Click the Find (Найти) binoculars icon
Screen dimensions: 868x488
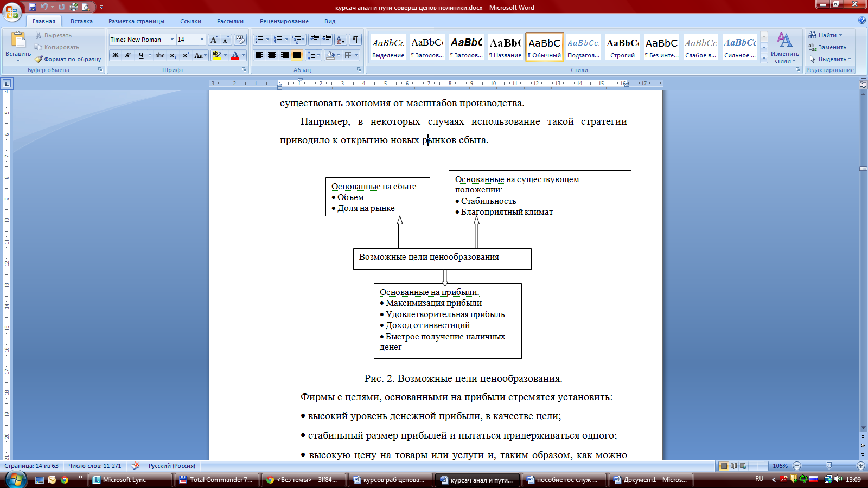(813, 35)
